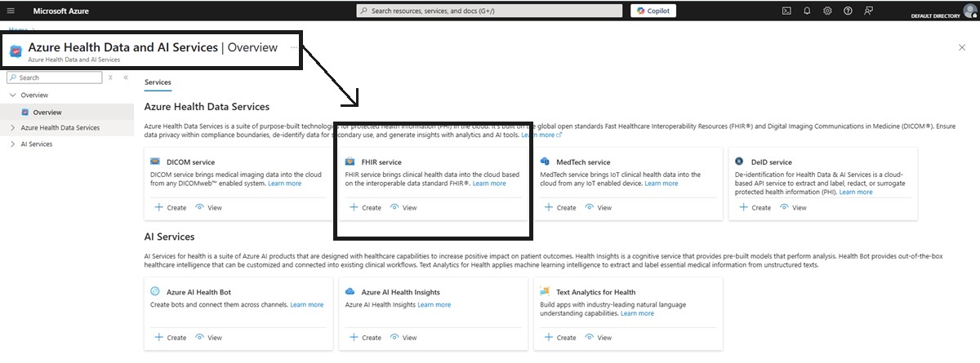Open the feedback icon in top bar
The height and width of the screenshot is (363, 980).
pos(868,11)
